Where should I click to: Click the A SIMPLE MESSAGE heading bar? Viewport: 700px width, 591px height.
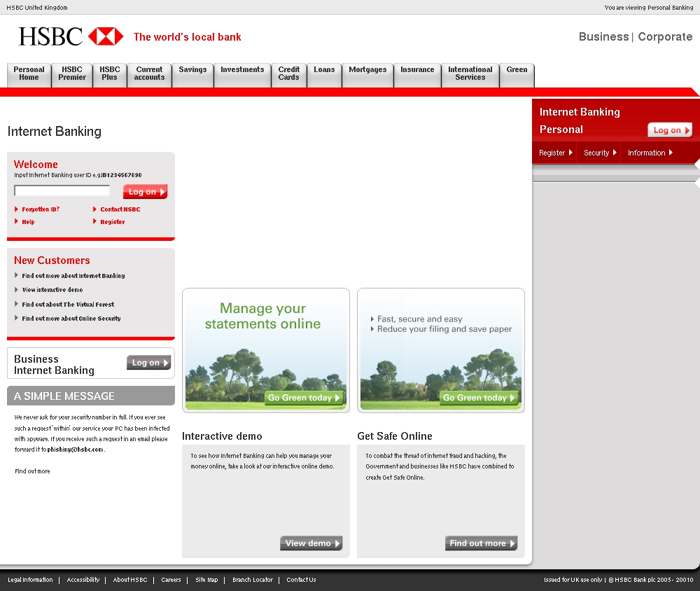click(x=91, y=396)
